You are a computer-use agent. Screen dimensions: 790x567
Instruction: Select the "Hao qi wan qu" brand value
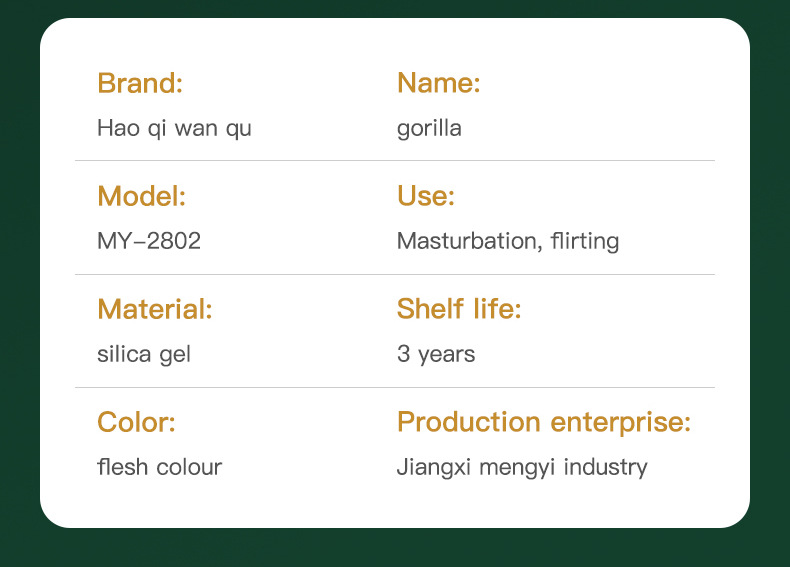coord(174,129)
